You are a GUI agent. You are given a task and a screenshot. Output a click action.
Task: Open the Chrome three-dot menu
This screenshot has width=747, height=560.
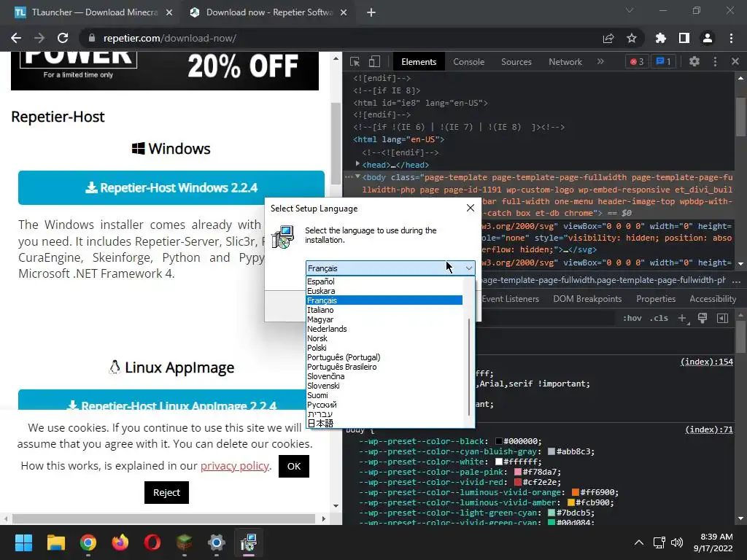pos(731,38)
